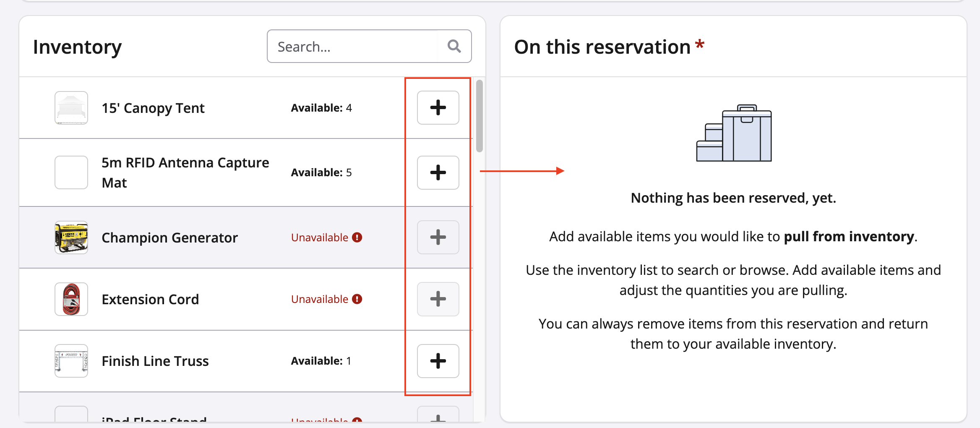The image size is (980, 428).
Task: Focus the inventory Search field
Action: point(352,46)
